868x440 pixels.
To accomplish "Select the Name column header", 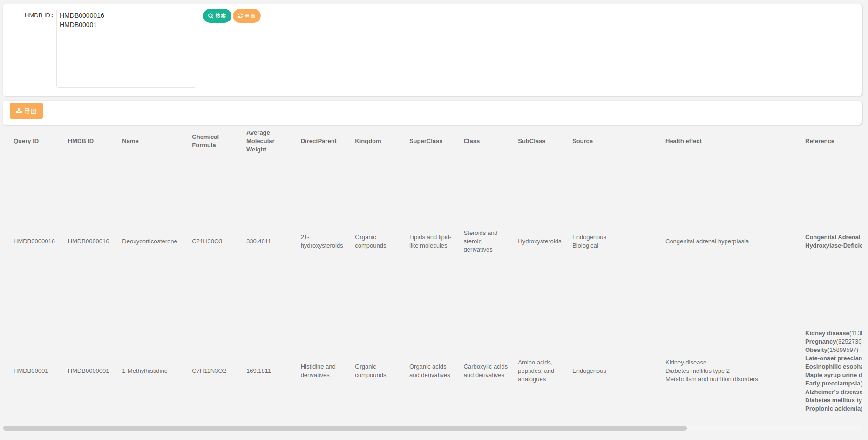I will (x=130, y=141).
